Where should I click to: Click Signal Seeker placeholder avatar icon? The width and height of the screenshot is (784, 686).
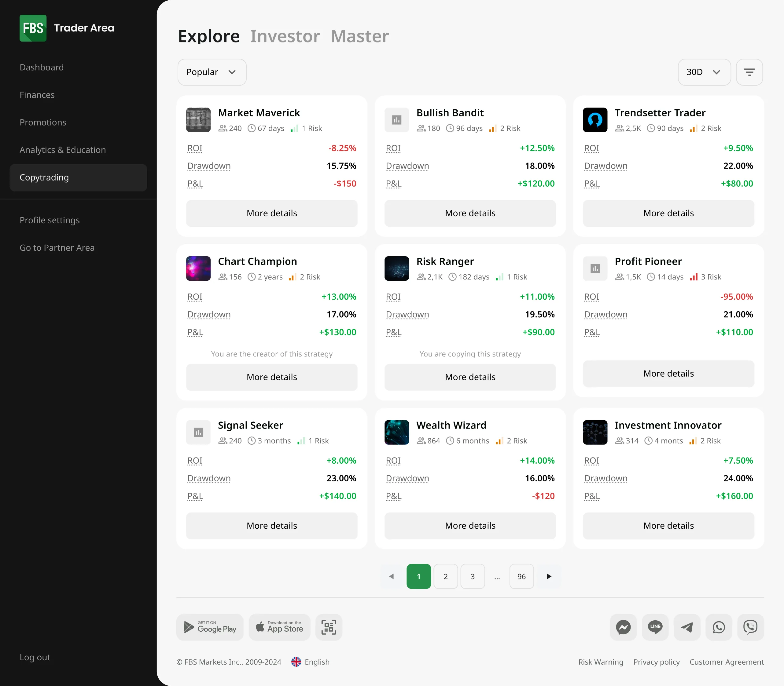click(x=198, y=432)
